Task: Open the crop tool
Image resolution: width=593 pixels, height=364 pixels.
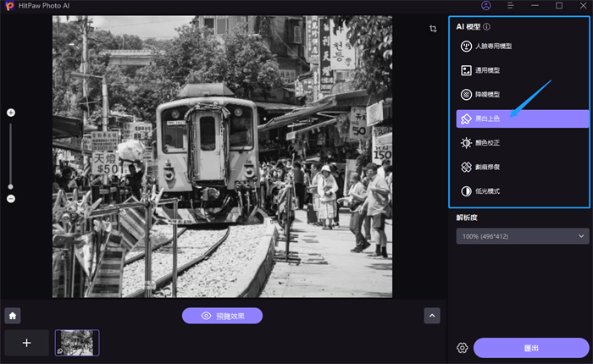Action: click(432, 28)
